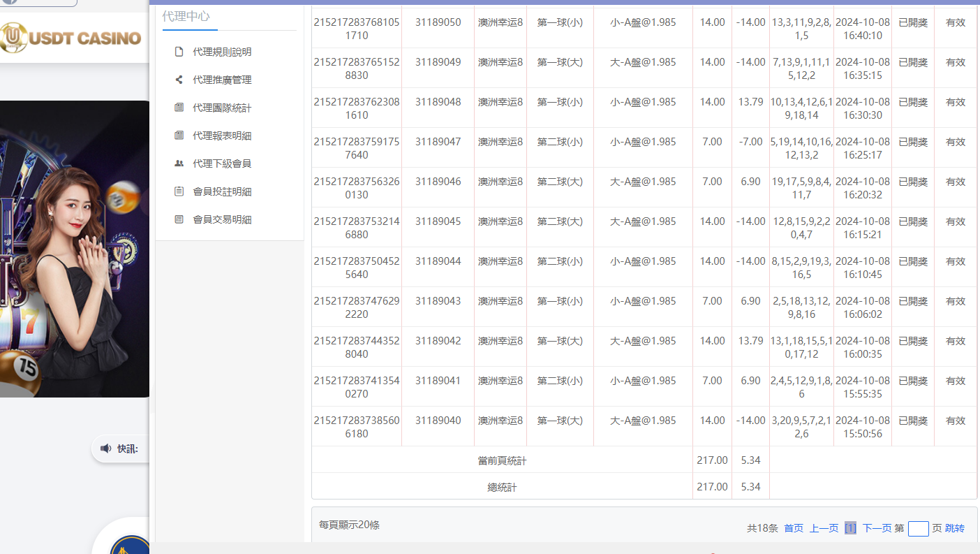Click the clipboard icon beside 會員投註明細
The width and height of the screenshot is (980, 554).
pyautogui.click(x=180, y=191)
